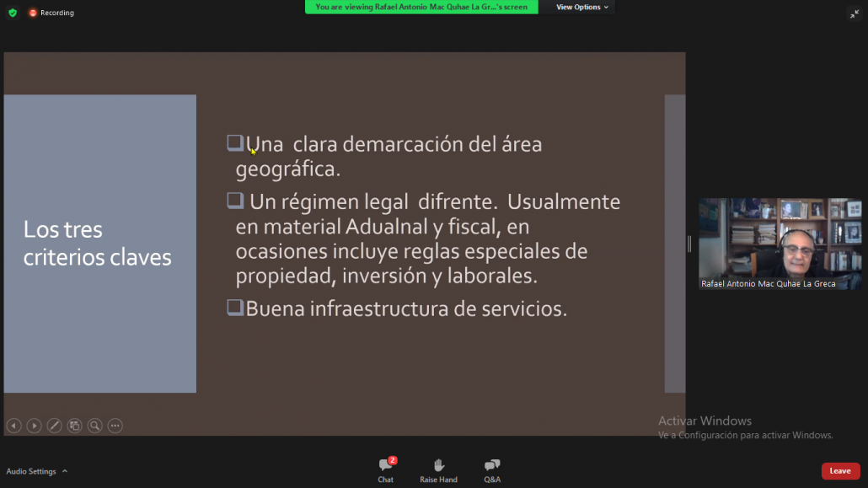Click the divider handle beside the video panel
Image resolution: width=868 pixels, height=488 pixels.
coord(689,244)
